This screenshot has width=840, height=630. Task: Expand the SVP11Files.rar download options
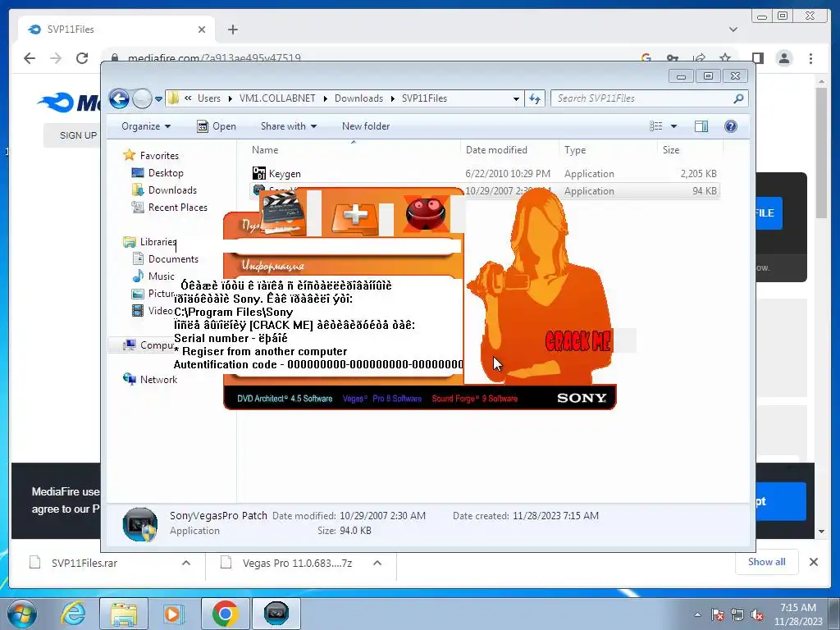(x=186, y=563)
